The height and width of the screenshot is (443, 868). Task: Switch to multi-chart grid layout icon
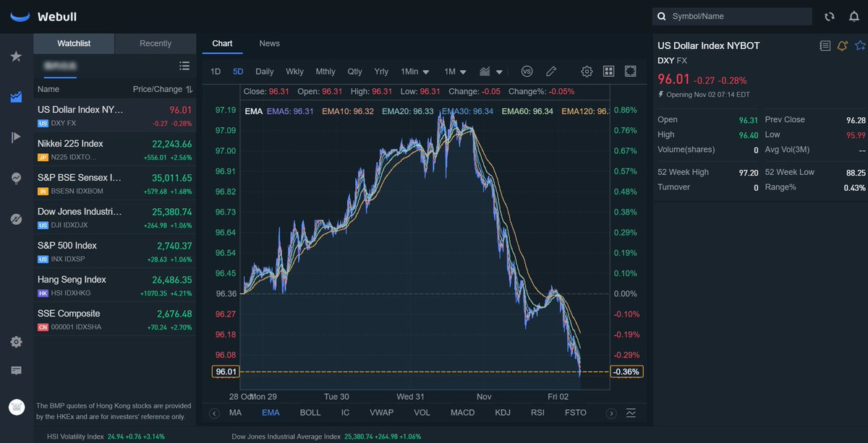coord(608,72)
